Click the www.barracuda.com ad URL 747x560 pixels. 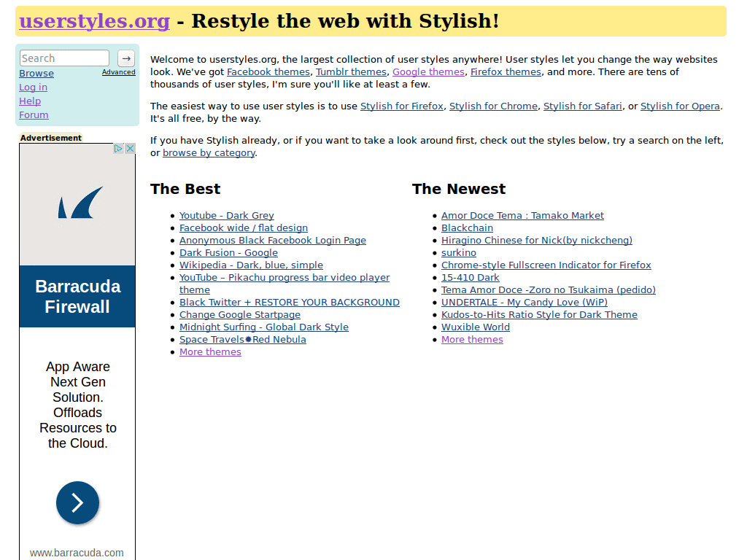[77, 553]
